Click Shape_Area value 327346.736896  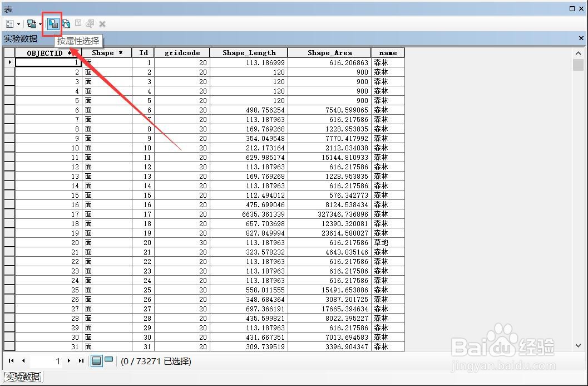[x=330, y=214]
